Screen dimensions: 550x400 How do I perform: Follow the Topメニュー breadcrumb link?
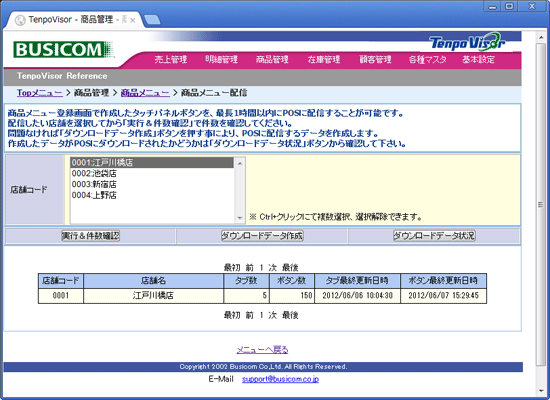point(40,93)
